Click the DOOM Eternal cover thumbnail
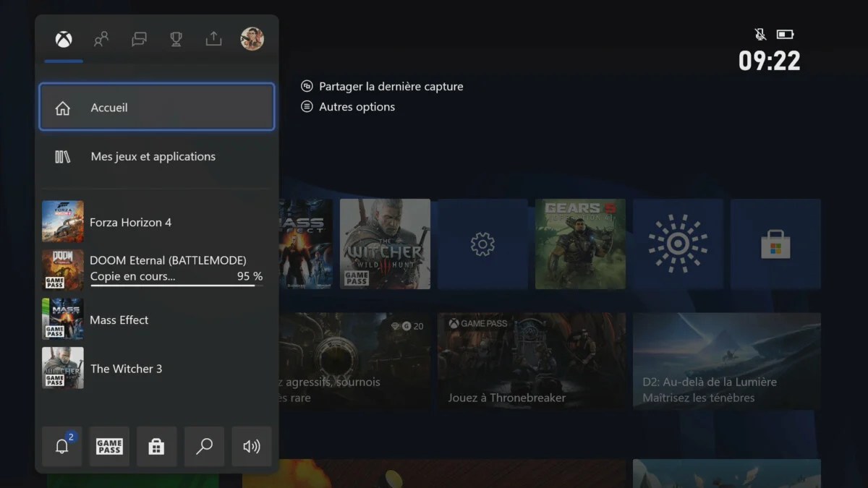The height and width of the screenshot is (488, 868). pos(63,270)
